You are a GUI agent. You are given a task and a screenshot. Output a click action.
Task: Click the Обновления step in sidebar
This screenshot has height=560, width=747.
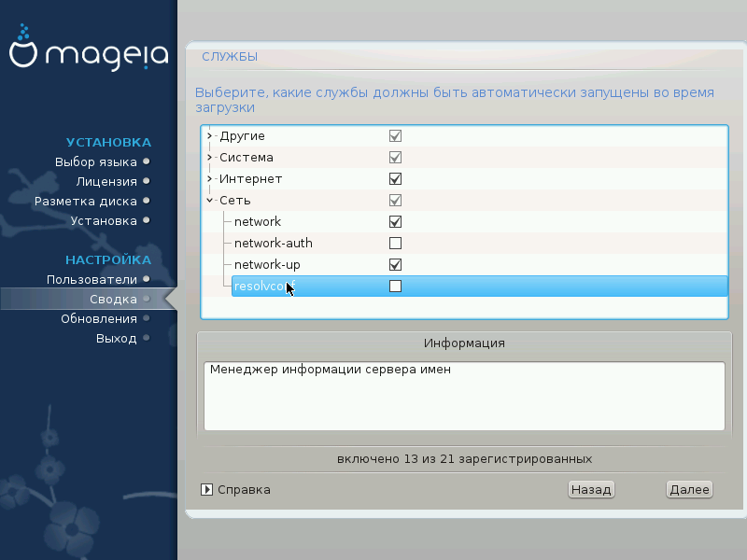tap(99, 318)
